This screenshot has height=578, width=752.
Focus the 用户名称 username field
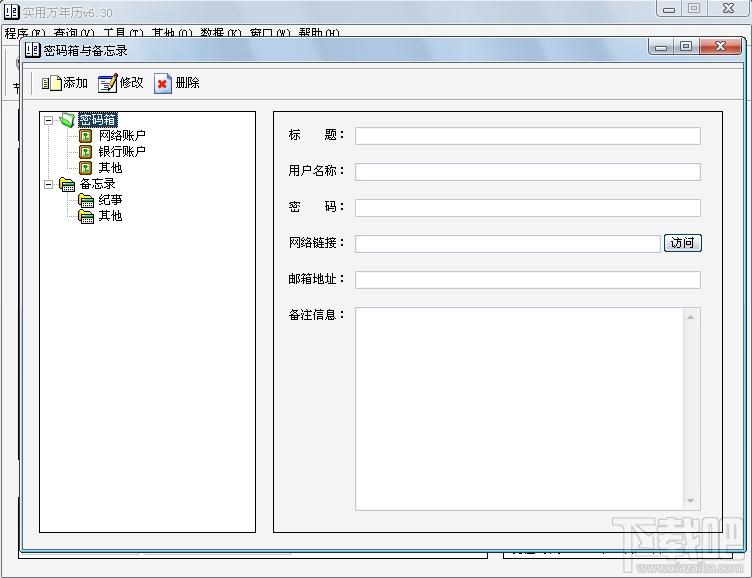[x=527, y=172]
